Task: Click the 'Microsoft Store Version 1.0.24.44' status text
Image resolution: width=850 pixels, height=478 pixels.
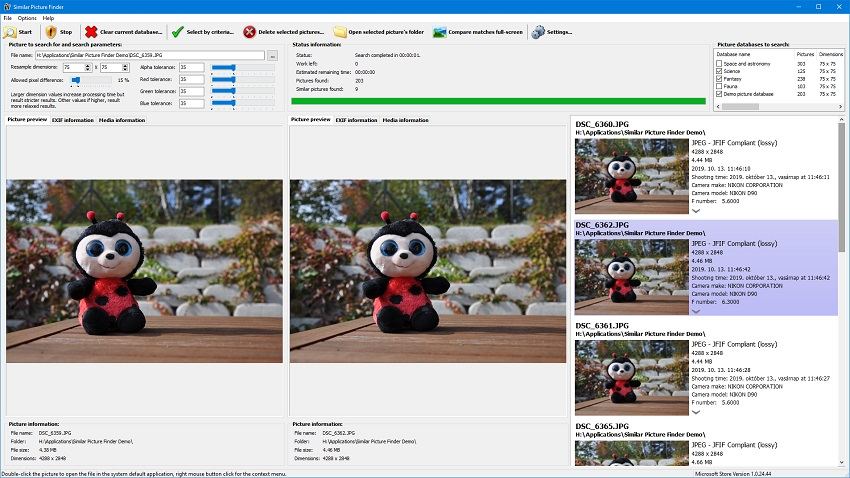Action: pyautogui.click(x=733, y=474)
